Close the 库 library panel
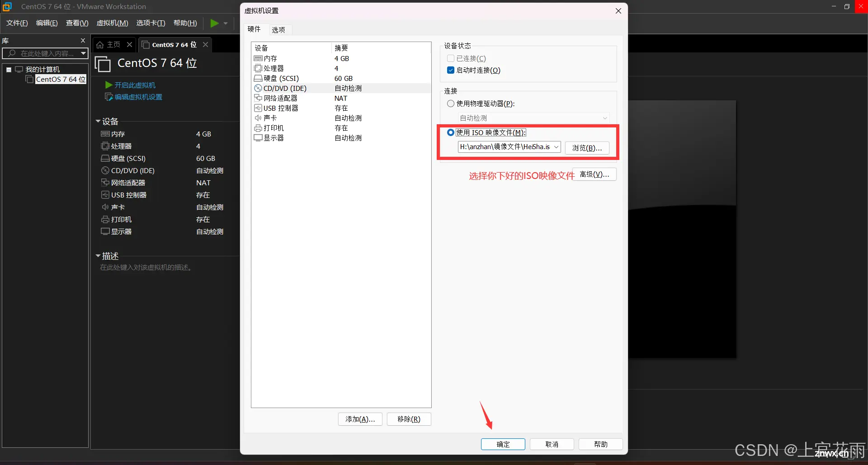The image size is (868, 465). pyautogui.click(x=83, y=41)
